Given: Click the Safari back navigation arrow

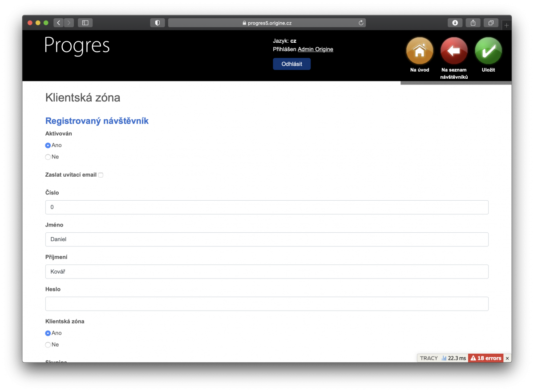Looking at the screenshot, I should point(58,22).
